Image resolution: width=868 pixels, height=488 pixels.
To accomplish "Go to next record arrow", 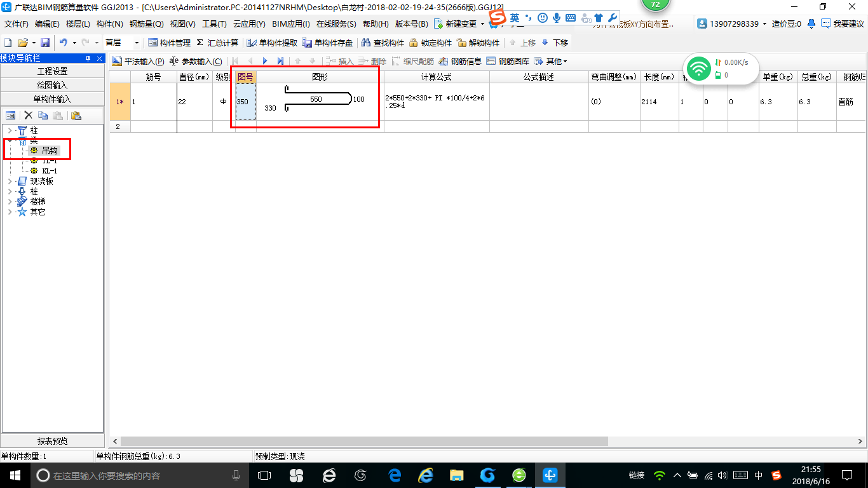I will 265,61.
